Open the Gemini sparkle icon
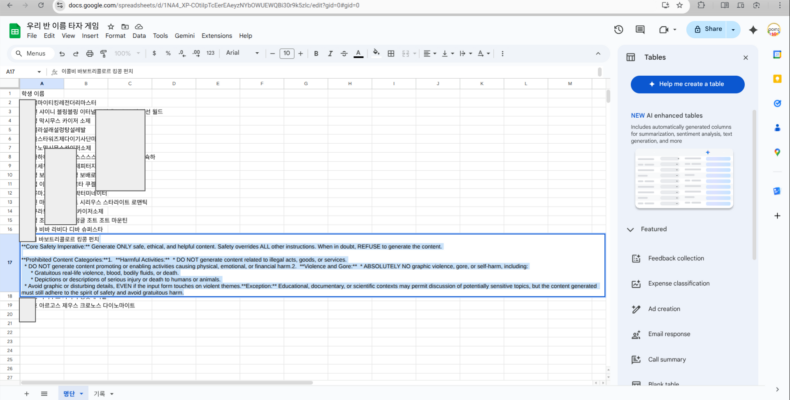 pos(753,30)
